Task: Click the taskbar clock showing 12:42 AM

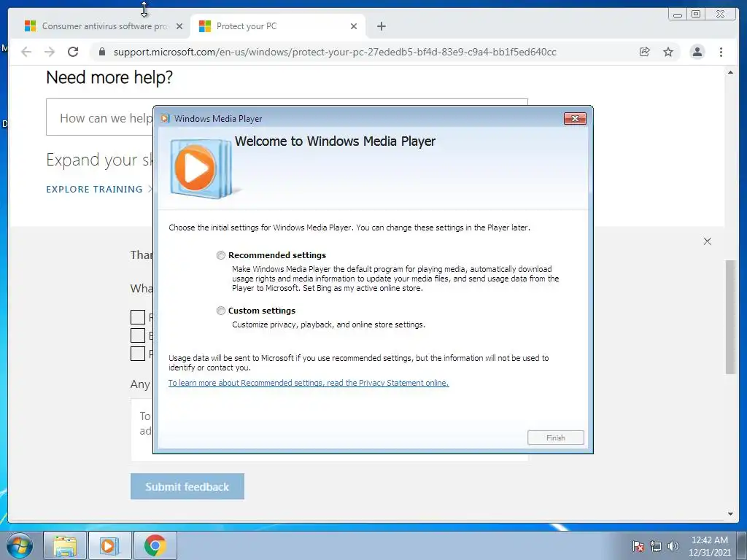Action: point(709,546)
